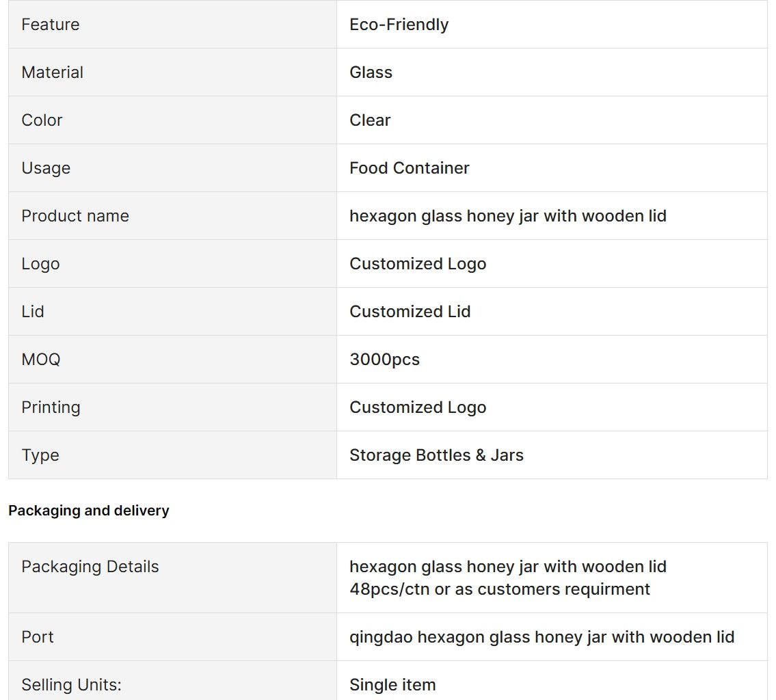Click the Customized Lid value

410,312
